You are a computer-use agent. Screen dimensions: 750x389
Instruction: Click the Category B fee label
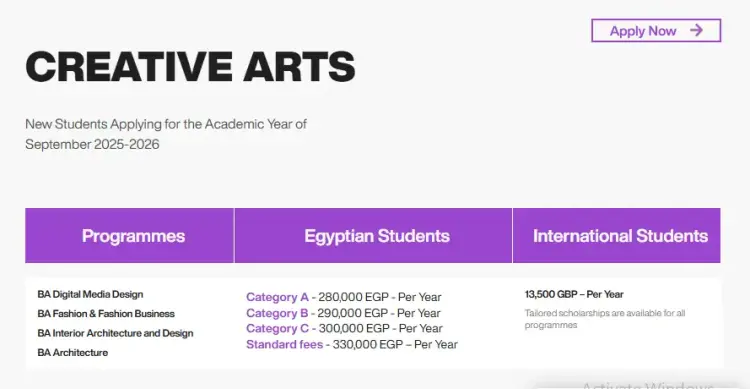click(277, 313)
